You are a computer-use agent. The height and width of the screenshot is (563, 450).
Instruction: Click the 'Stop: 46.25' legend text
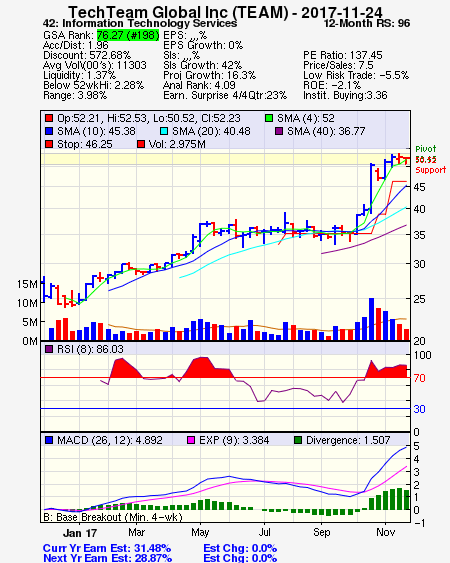pyautogui.click(x=85, y=144)
